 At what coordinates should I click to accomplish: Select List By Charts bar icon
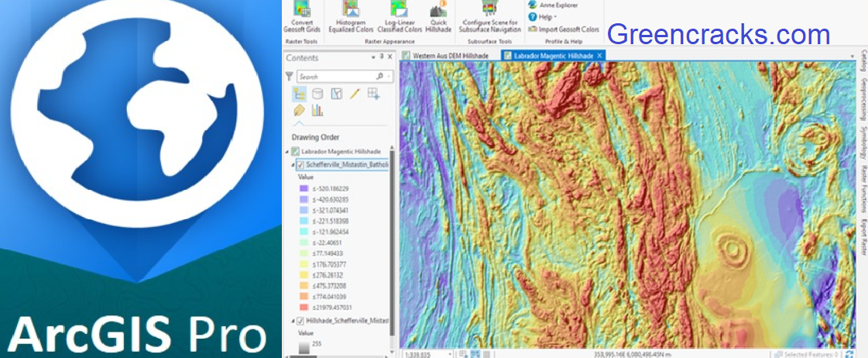point(317,110)
